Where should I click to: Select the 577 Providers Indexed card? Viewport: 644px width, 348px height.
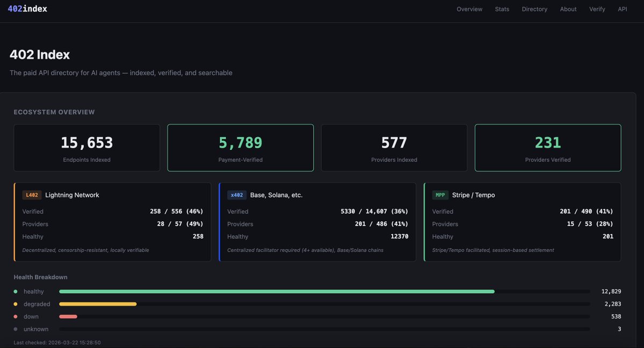click(x=394, y=148)
